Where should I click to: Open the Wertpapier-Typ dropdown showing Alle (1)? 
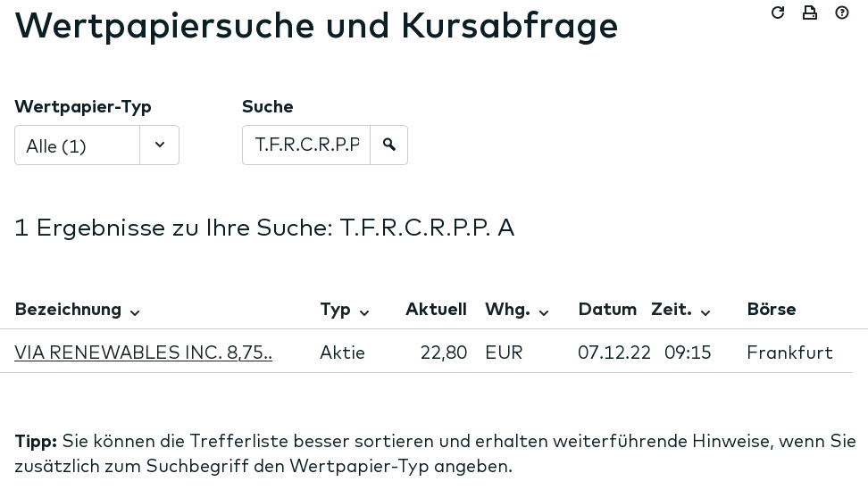coord(96,145)
